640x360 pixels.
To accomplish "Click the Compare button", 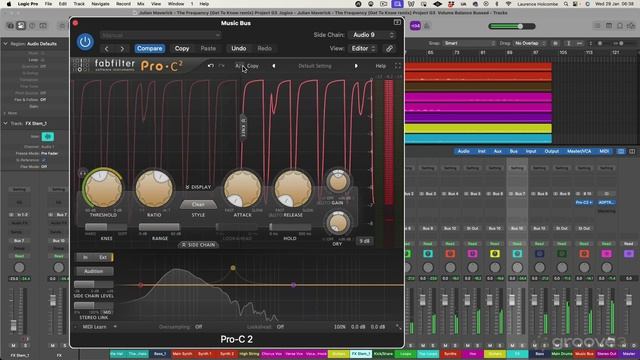I will click(x=150, y=49).
